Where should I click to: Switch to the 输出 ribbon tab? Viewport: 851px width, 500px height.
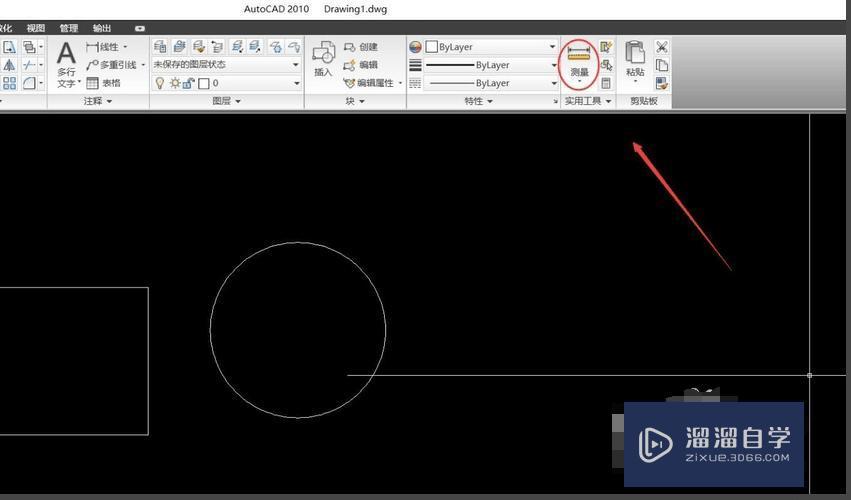(x=102, y=28)
